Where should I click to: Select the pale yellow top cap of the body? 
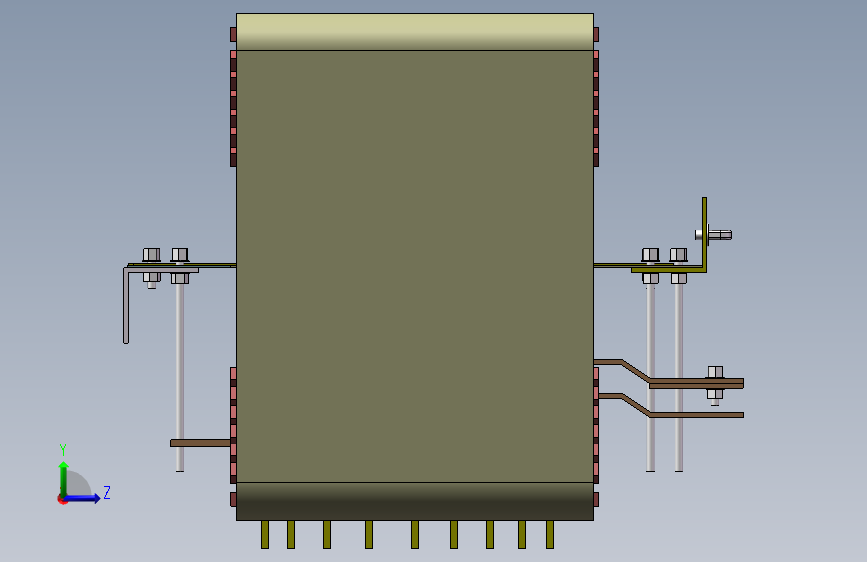click(415, 32)
